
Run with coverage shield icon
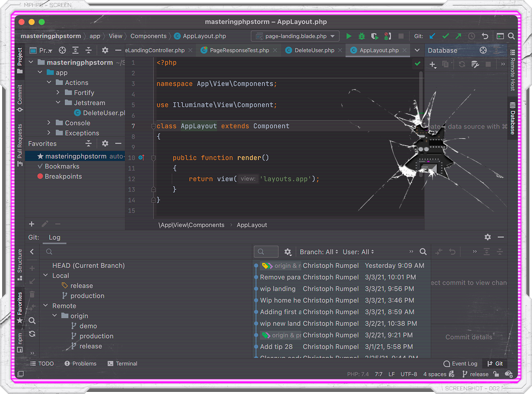375,36
